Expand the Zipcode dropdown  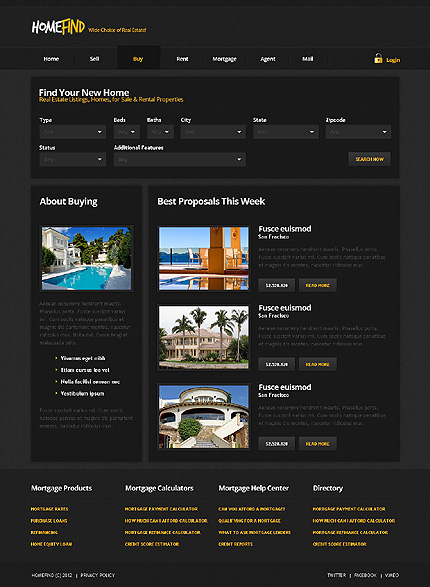358,132
